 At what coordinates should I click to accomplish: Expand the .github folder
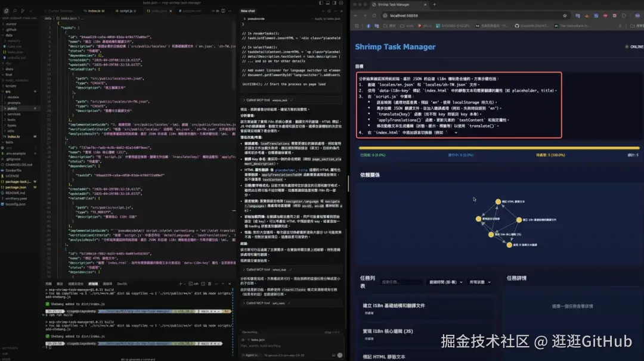pos(10,30)
